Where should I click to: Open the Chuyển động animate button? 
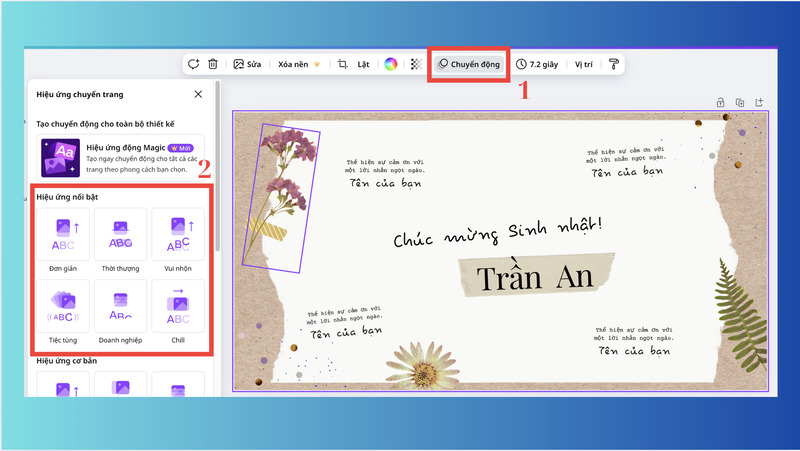click(469, 64)
